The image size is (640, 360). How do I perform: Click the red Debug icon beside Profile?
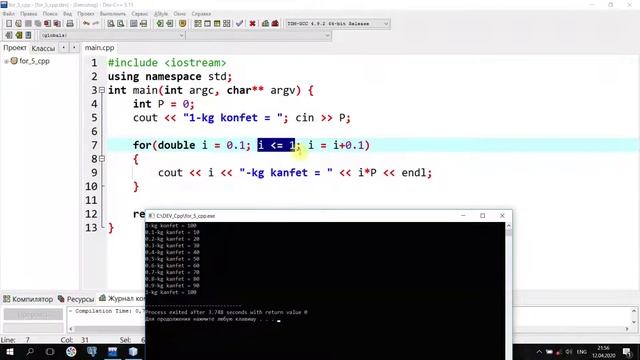click(x=275, y=24)
